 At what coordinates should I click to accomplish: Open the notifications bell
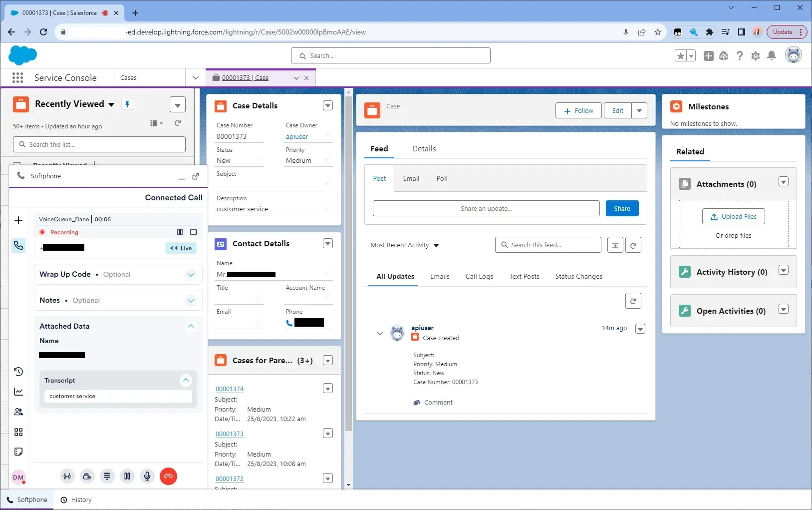(x=771, y=56)
